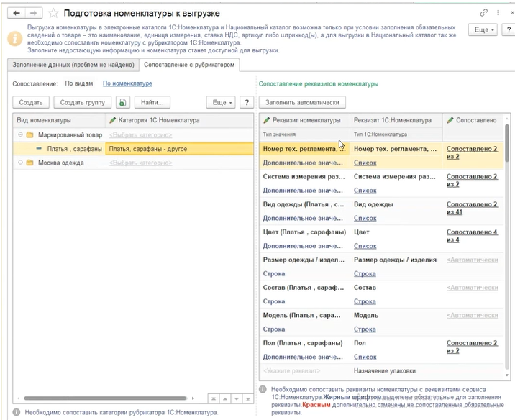515x420 pixels.
Task: Open Сопоставлено 2 из 2 for Пол
Action: pyautogui.click(x=472, y=347)
